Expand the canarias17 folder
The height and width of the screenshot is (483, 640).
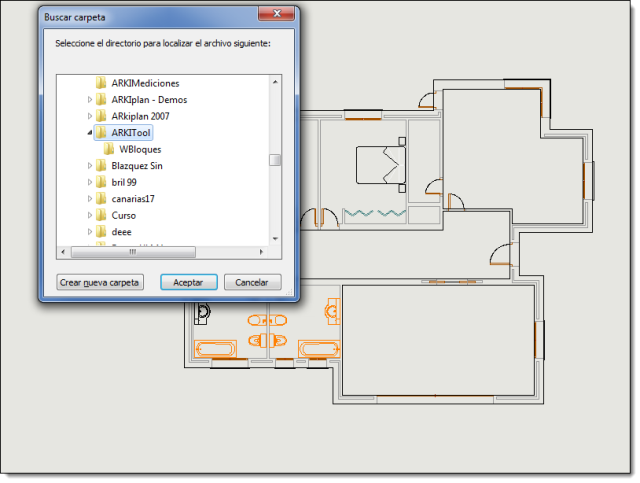point(90,198)
